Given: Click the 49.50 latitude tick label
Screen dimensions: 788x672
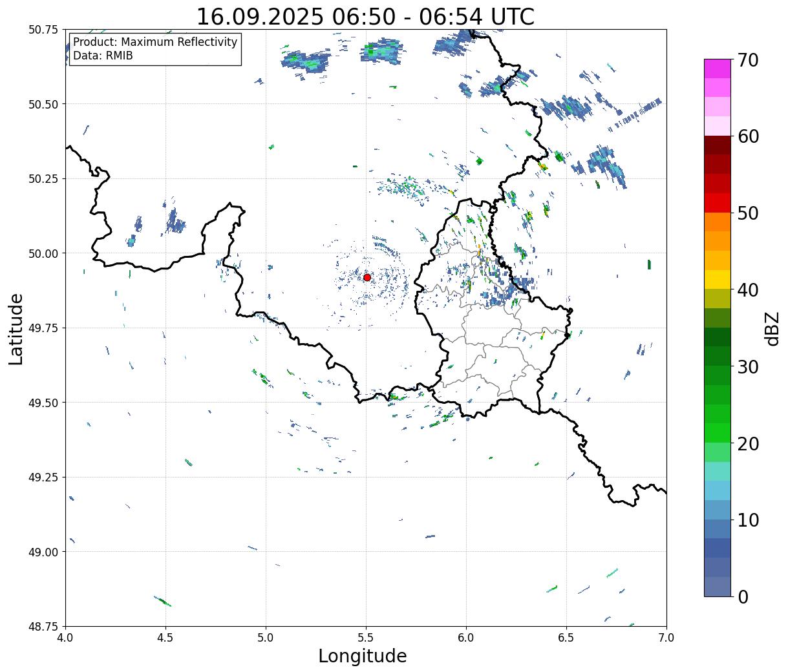Looking at the screenshot, I should click(x=43, y=403).
